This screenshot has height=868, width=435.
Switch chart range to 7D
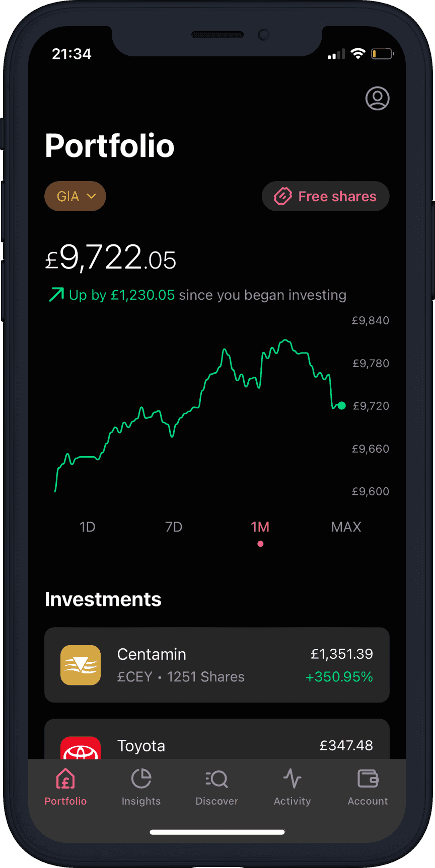coord(174,527)
